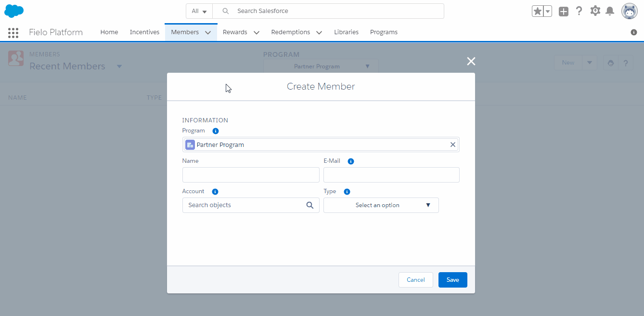Click the Favorites star icon

[537, 11]
